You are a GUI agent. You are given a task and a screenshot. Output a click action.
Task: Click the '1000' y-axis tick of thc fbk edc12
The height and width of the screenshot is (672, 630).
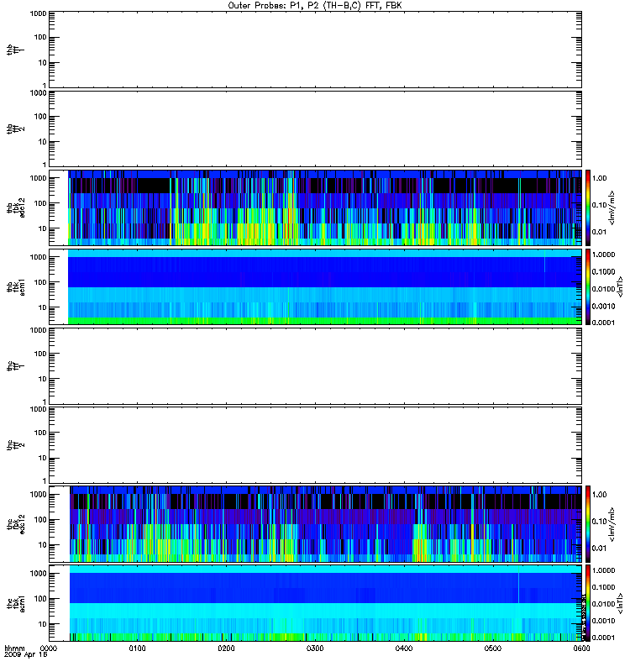[38, 495]
